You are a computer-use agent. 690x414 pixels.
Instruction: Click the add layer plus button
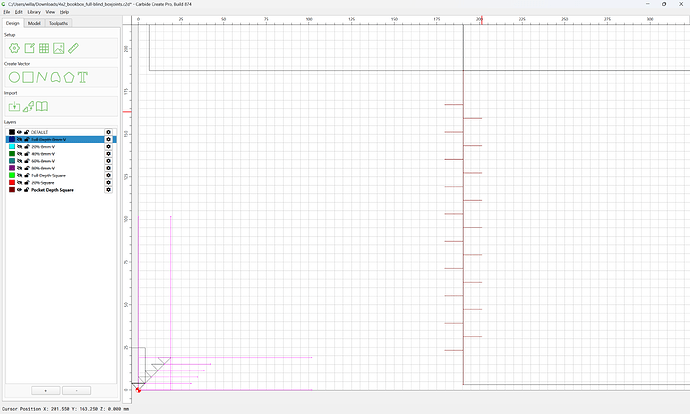46,391
